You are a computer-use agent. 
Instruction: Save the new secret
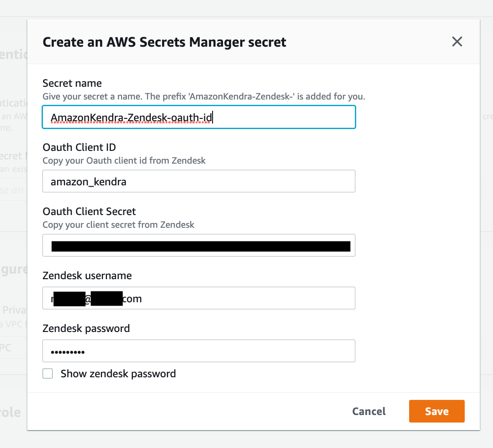436,411
